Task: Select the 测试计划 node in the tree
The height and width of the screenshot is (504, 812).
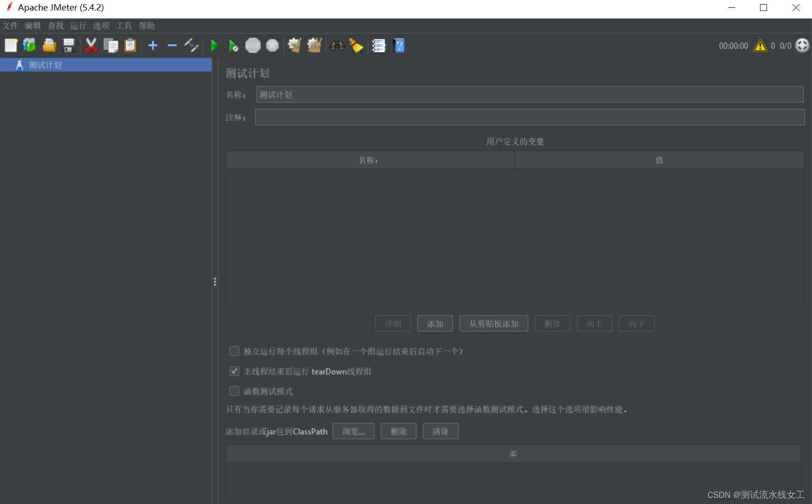Action: (45, 64)
